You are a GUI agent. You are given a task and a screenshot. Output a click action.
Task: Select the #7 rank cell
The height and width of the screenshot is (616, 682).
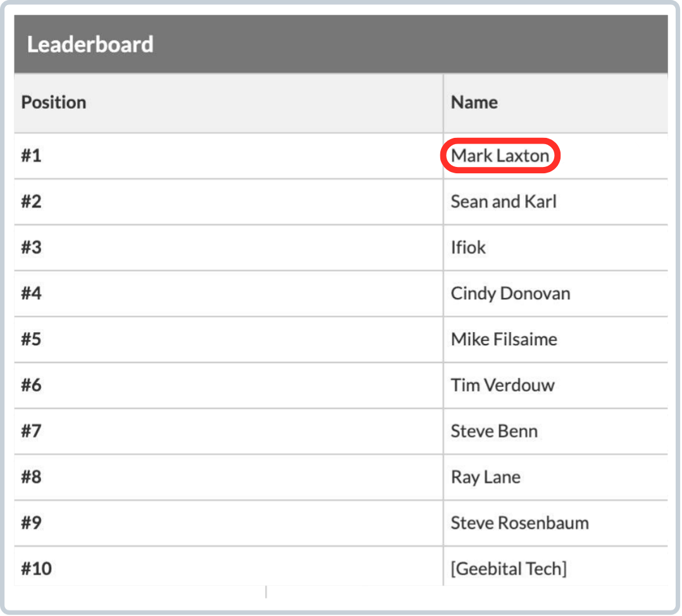pos(31,431)
